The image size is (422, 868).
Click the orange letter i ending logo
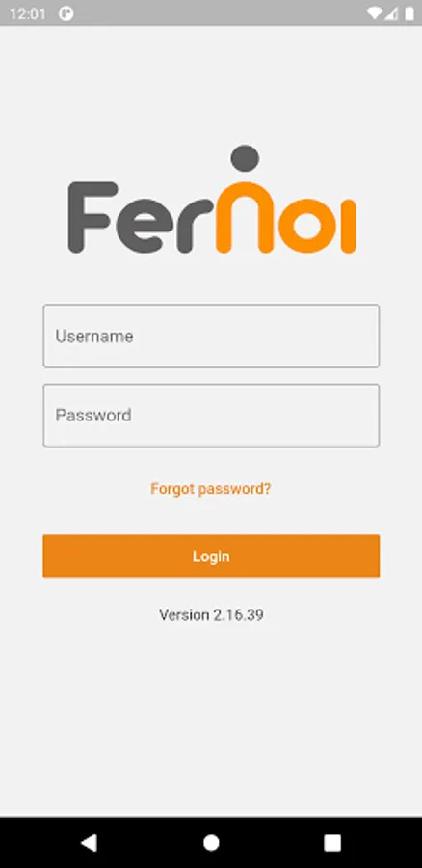[x=349, y=224]
